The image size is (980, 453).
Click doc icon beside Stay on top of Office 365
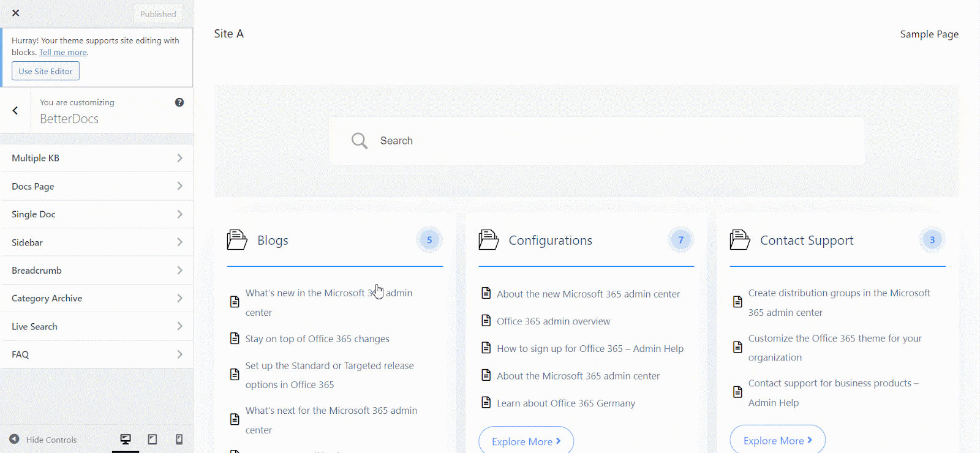click(235, 339)
